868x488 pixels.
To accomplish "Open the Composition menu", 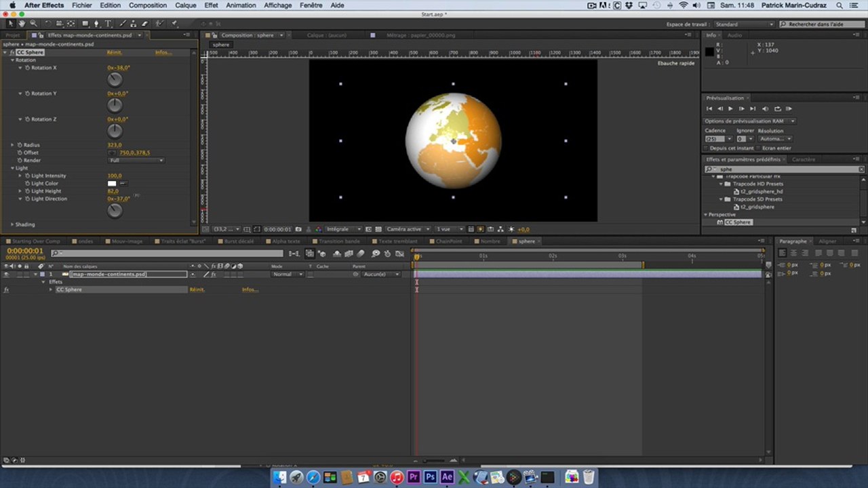I will tap(147, 5).
